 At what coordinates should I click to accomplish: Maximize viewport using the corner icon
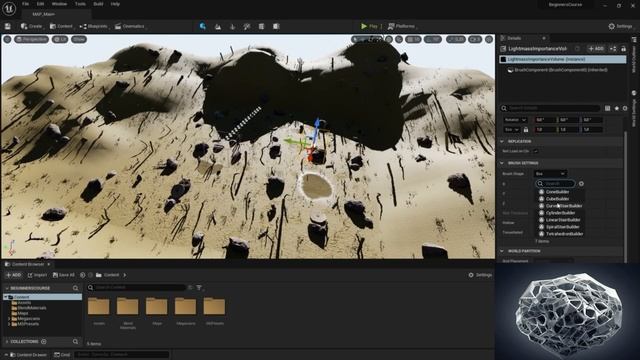(489, 39)
